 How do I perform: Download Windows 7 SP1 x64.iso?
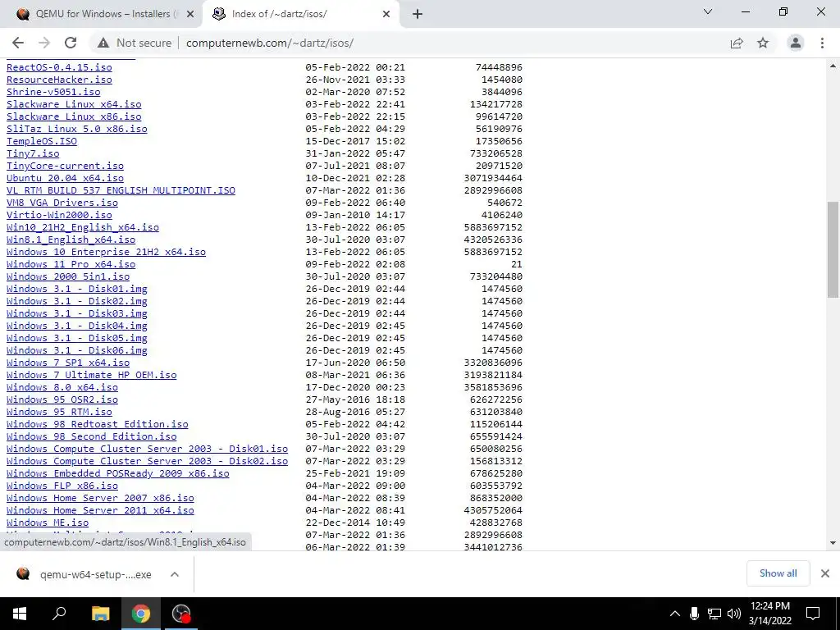point(68,363)
